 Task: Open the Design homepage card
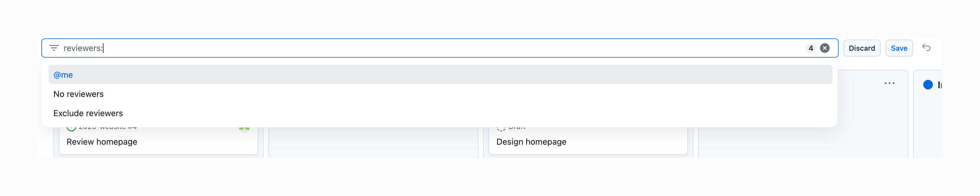pyautogui.click(x=532, y=142)
